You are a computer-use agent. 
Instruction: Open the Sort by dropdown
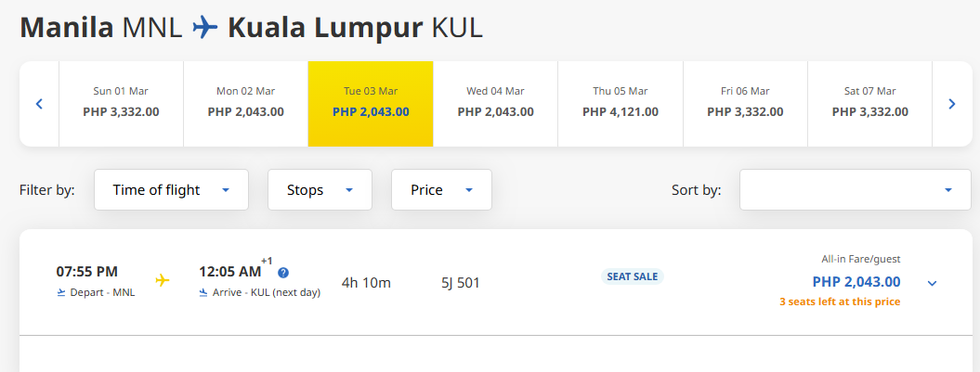click(855, 190)
